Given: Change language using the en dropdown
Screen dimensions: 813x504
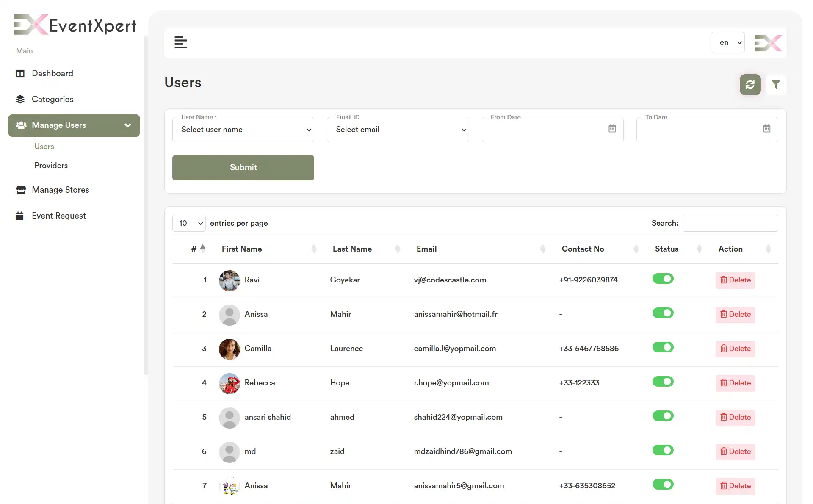Looking at the screenshot, I should 727,42.
